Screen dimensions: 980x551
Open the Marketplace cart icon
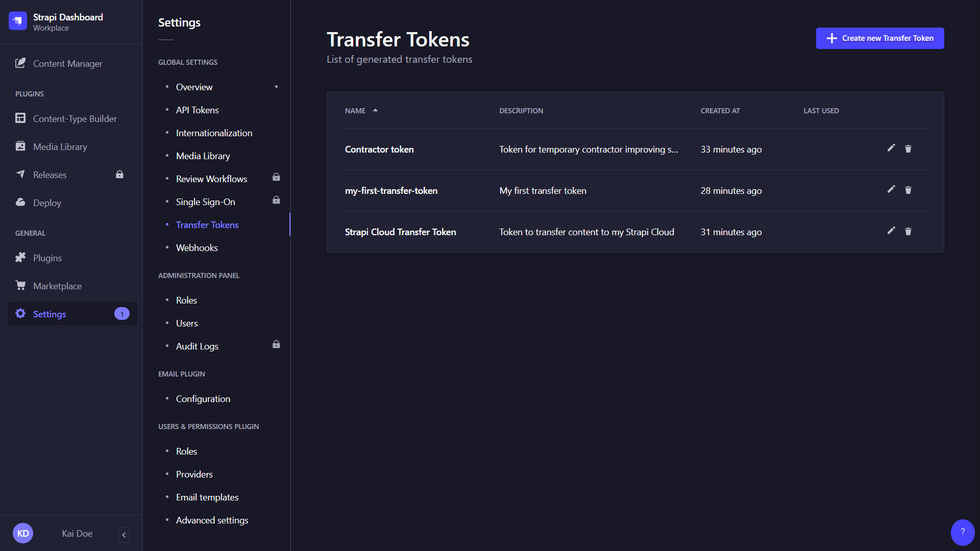20,286
